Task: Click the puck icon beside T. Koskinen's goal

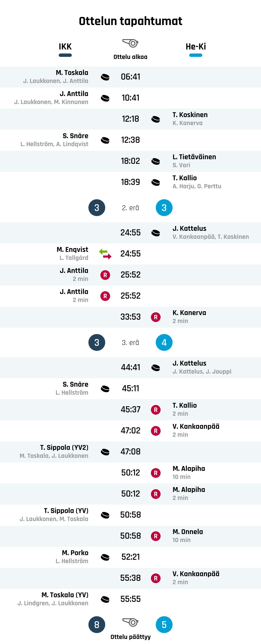Action: pyautogui.click(x=156, y=119)
